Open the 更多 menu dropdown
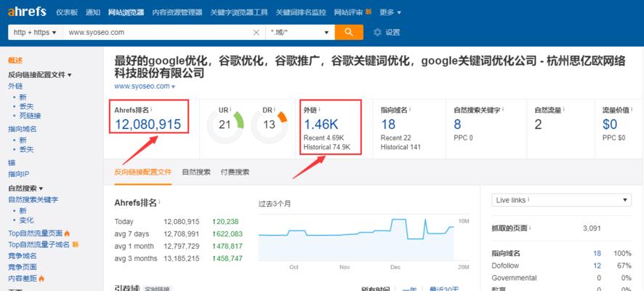Image resolution: width=644 pixels, height=291 pixels. 390,12
